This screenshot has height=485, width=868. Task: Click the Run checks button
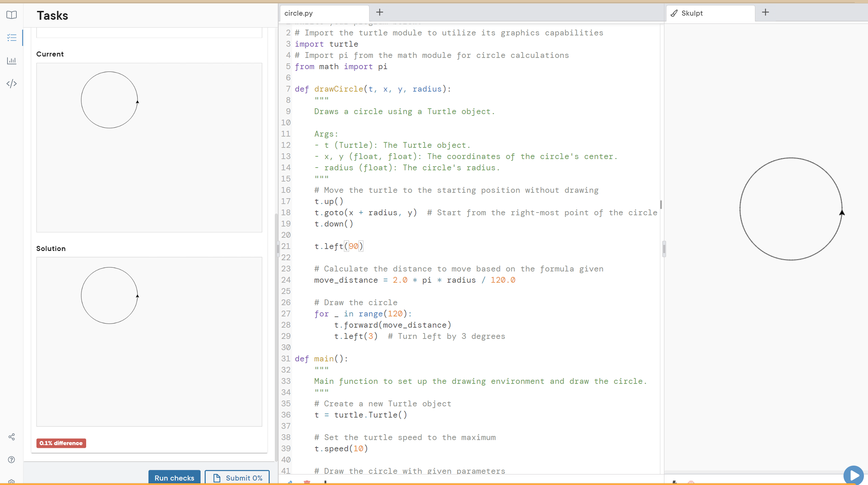click(x=174, y=478)
